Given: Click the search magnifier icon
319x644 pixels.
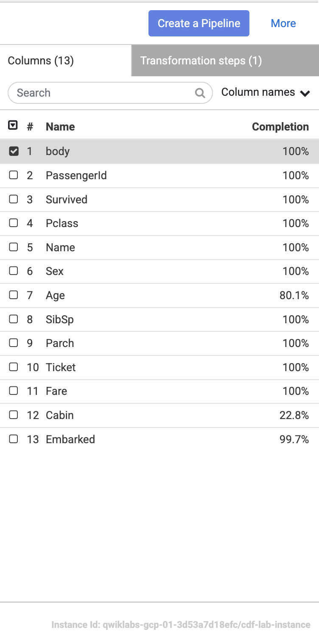Looking at the screenshot, I should pos(200,93).
